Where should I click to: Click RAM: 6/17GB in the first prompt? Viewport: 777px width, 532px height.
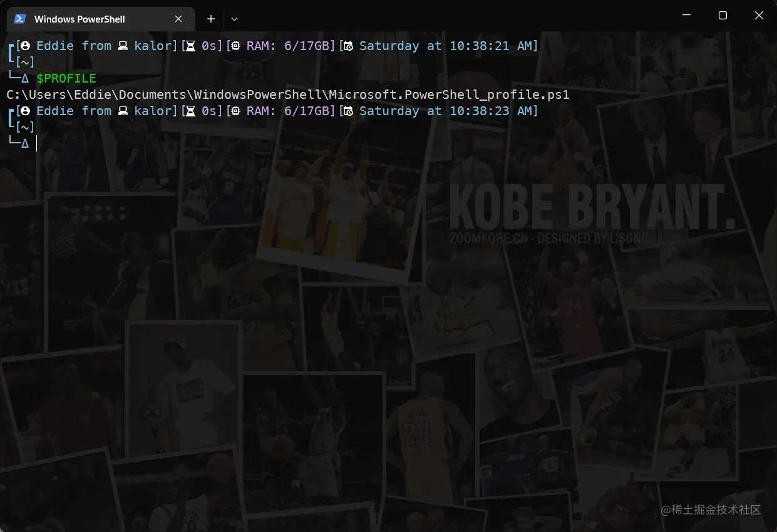(x=288, y=46)
